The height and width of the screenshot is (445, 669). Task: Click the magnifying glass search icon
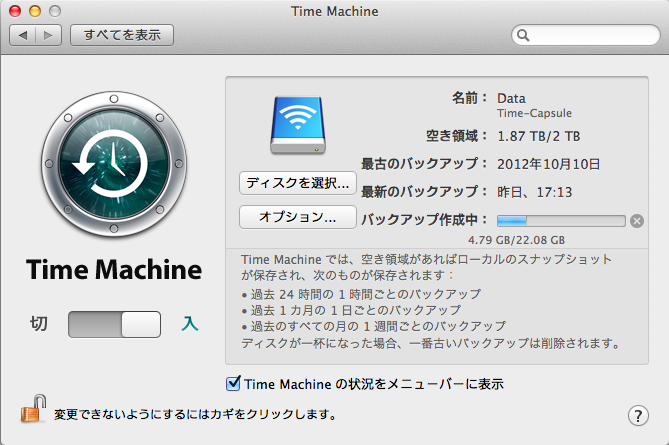point(523,35)
